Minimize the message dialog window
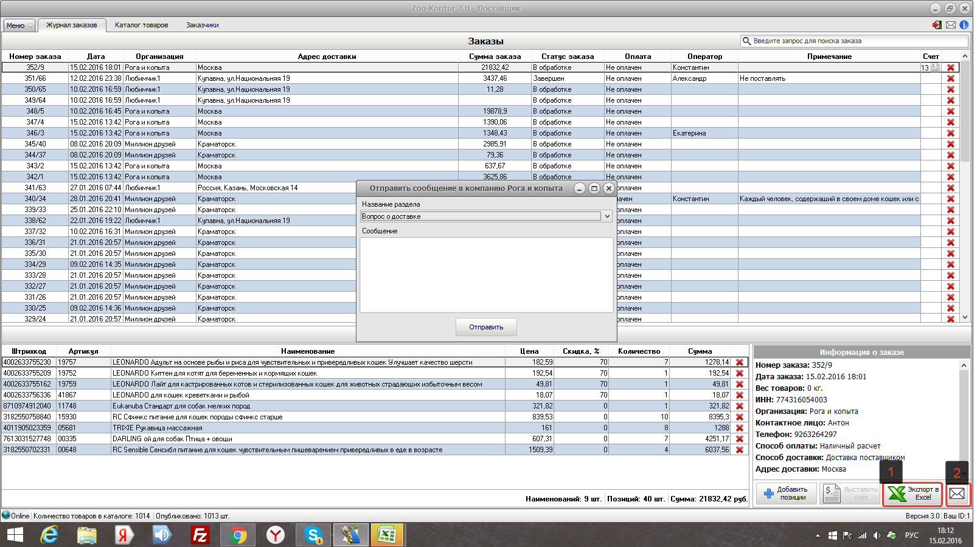Screen dimensions: 980x547 [x=580, y=188]
